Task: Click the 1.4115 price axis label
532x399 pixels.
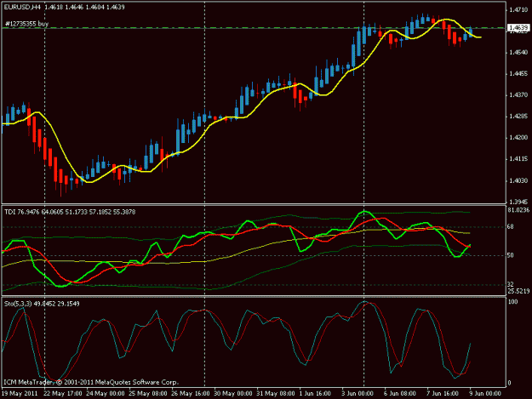Action: click(518, 159)
